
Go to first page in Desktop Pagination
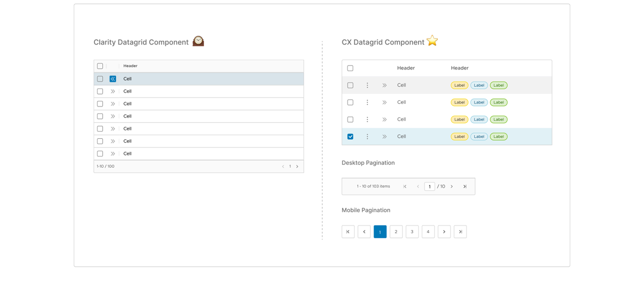[405, 187]
